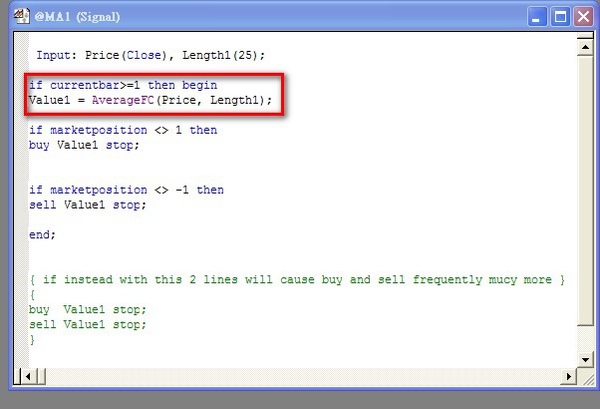
Task: Click the '@MA1 (Signal)' title text
Action: [77, 17]
